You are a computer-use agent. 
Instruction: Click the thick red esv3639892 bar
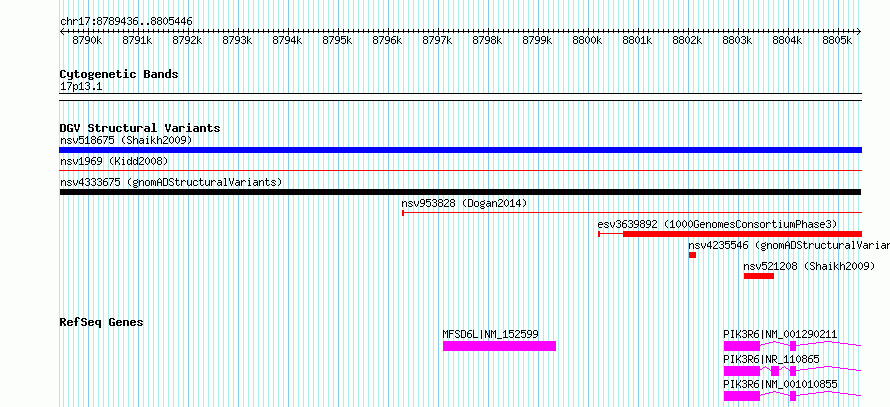tap(742, 234)
